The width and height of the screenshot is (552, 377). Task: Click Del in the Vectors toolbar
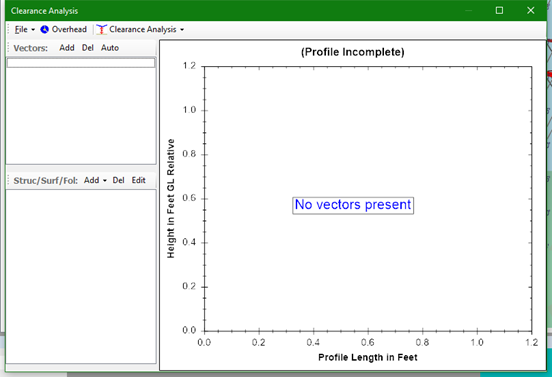pos(88,48)
